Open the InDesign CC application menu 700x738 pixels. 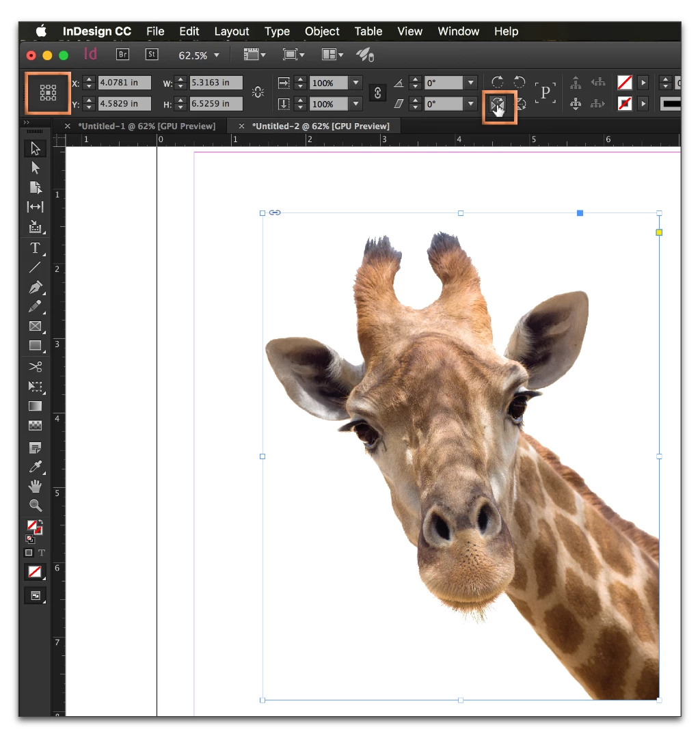(x=97, y=31)
